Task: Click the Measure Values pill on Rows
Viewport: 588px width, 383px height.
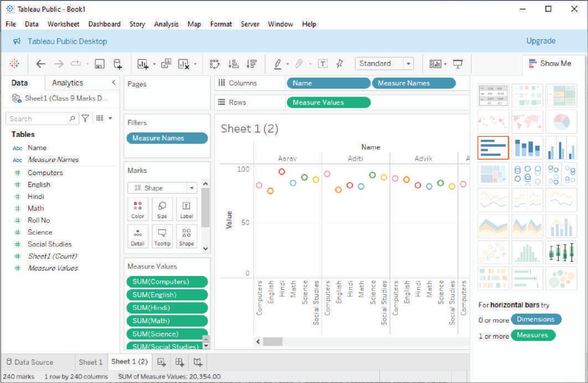Action: pos(328,103)
